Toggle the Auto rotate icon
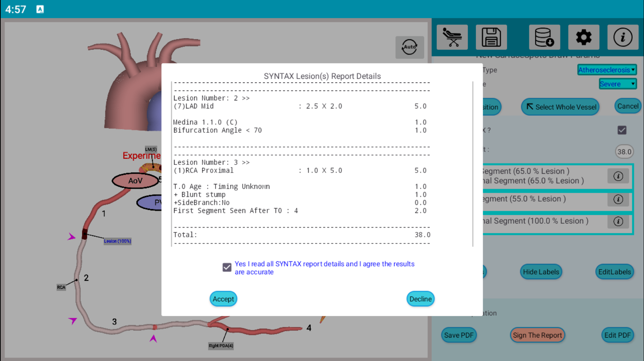Screen dimensions: 644x361 409,47
